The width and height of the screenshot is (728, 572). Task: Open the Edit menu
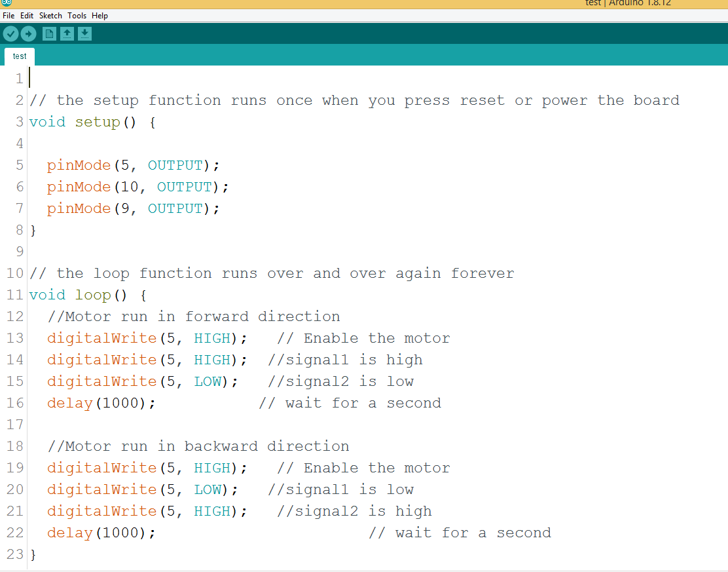pyautogui.click(x=27, y=15)
